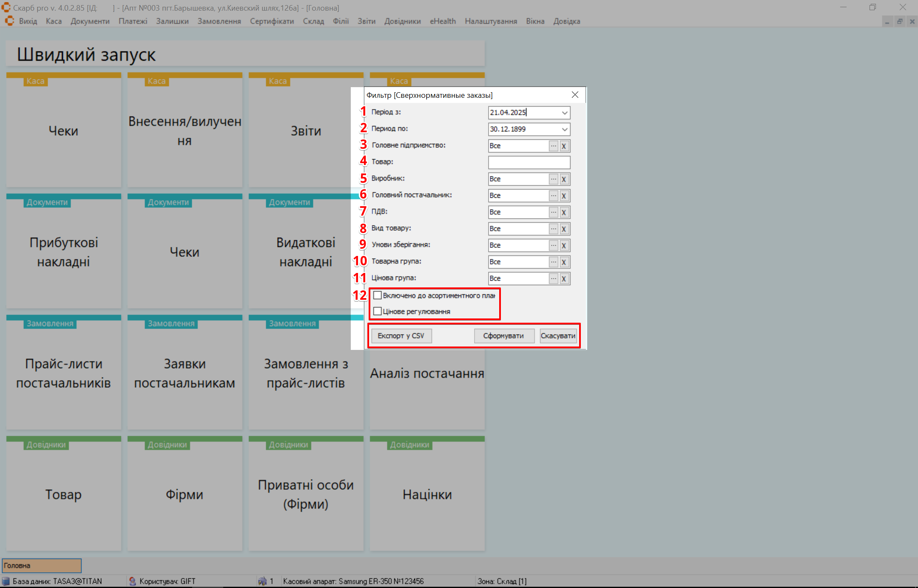Clear the Головний постачальник field with its X

coord(564,196)
